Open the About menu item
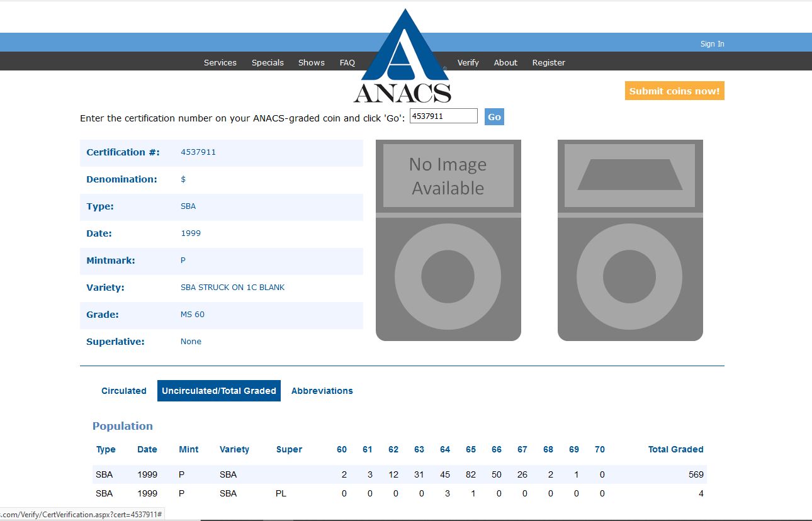Screen dimensions: 812x521 pyautogui.click(x=505, y=62)
